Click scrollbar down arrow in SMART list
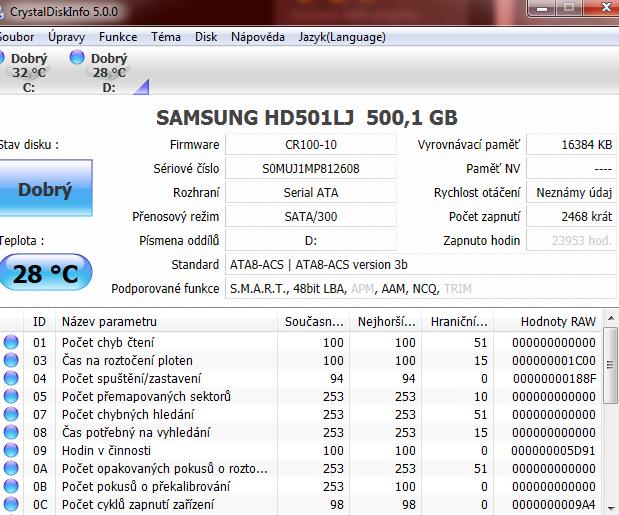The height and width of the screenshot is (515, 619). [x=611, y=508]
